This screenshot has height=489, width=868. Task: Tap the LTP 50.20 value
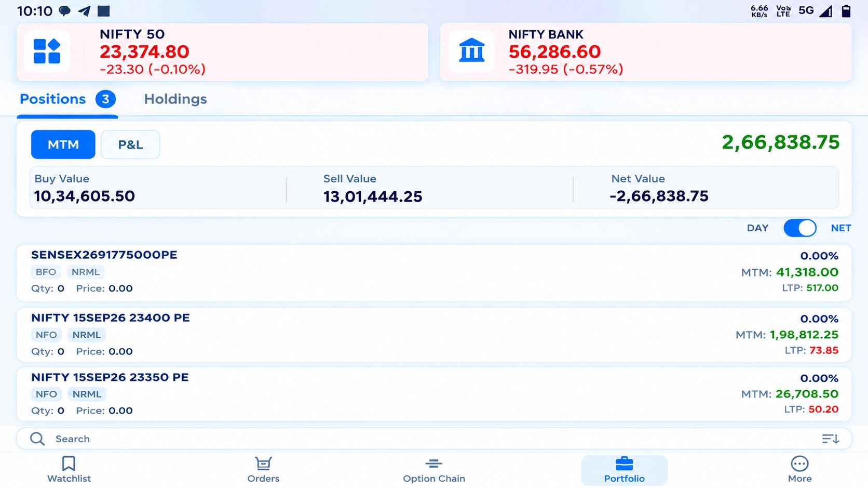tap(823, 409)
